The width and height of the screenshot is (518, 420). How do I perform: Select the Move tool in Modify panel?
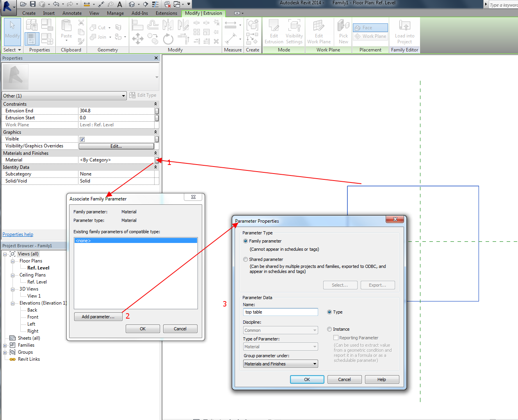137,39
